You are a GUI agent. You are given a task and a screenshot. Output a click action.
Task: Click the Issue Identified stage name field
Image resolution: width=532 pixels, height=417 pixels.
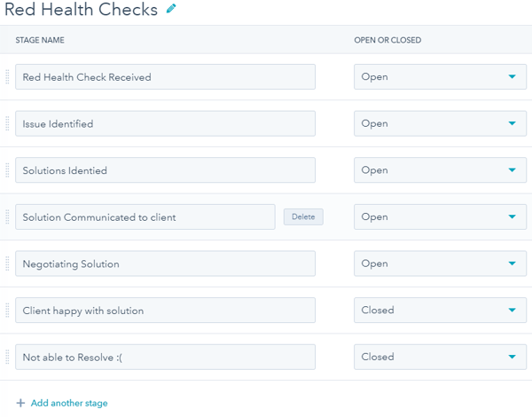[165, 124]
